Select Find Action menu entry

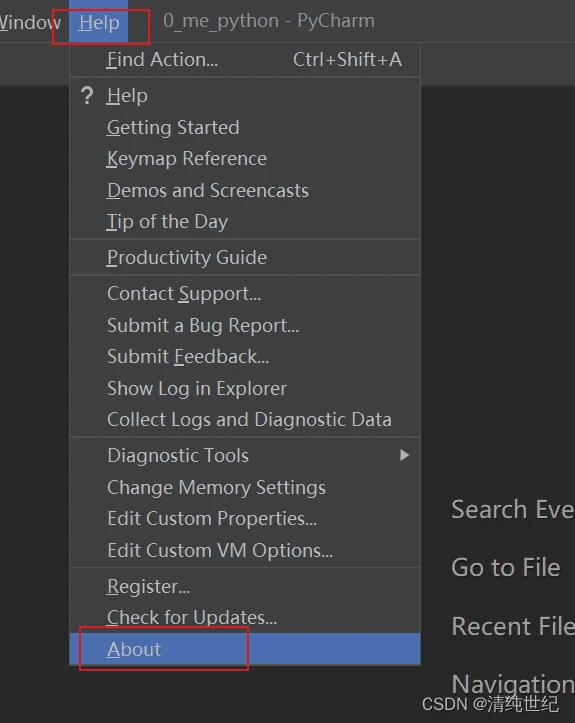[x=245, y=59]
